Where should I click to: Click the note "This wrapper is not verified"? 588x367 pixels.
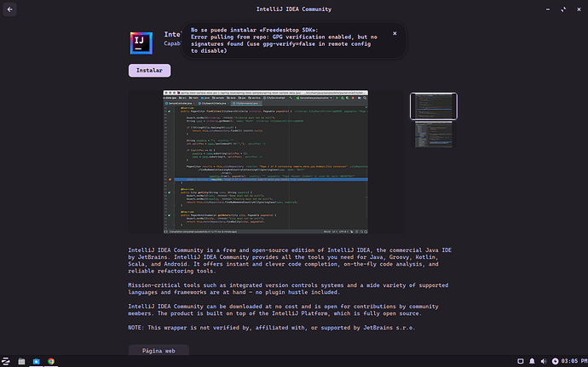199,328
